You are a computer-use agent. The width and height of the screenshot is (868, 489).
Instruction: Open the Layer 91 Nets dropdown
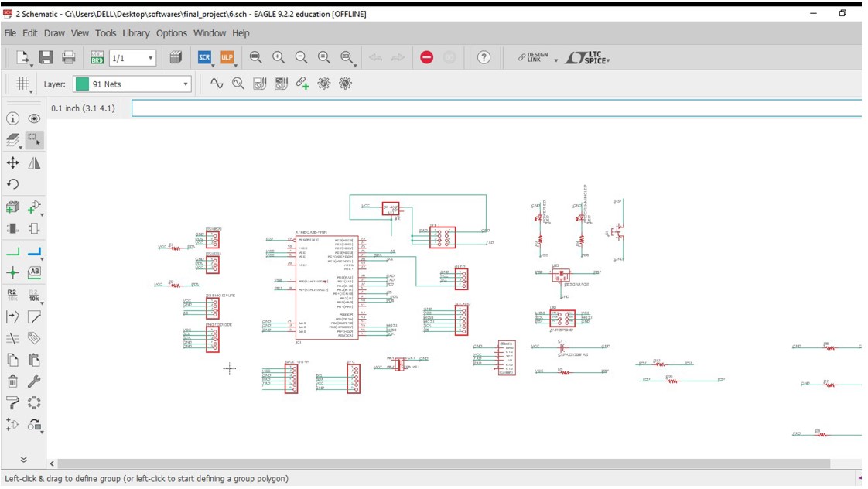pos(132,84)
